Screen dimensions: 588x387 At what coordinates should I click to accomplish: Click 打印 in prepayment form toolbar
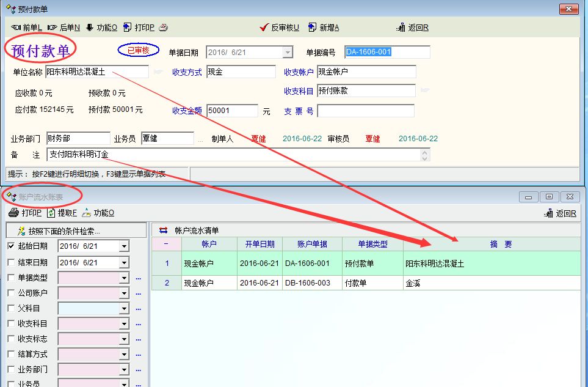(x=139, y=28)
